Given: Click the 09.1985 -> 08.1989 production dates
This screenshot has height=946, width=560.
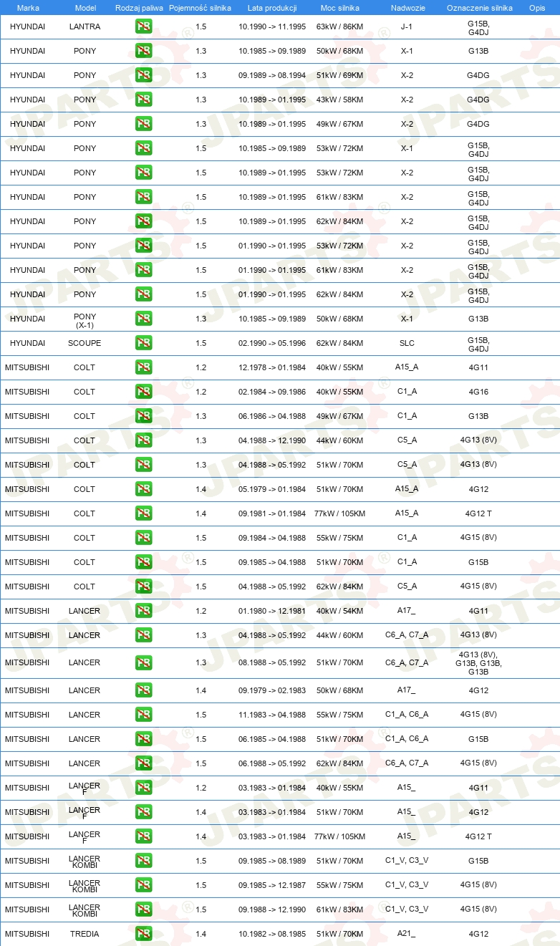Looking at the screenshot, I should (272, 861).
